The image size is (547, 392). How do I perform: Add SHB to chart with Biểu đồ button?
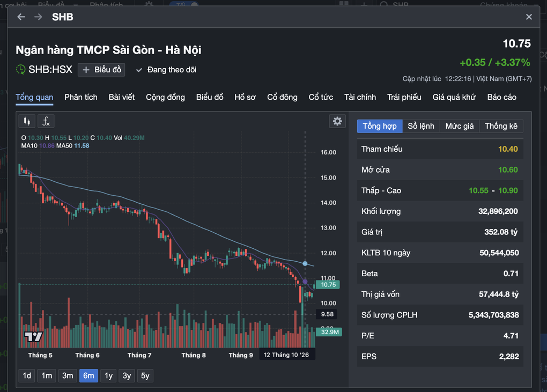coord(101,70)
